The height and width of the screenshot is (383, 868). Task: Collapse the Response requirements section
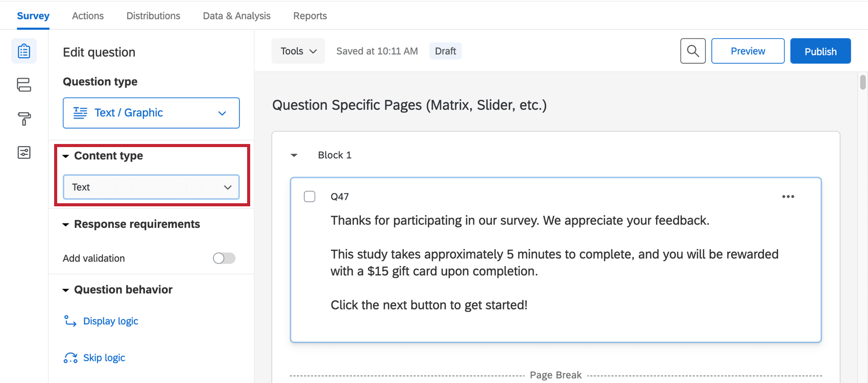click(66, 224)
